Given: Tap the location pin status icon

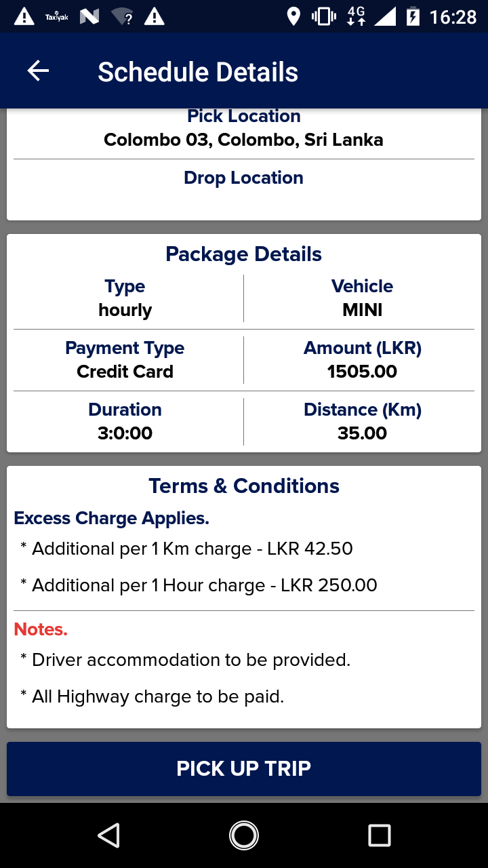Looking at the screenshot, I should point(293,16).
